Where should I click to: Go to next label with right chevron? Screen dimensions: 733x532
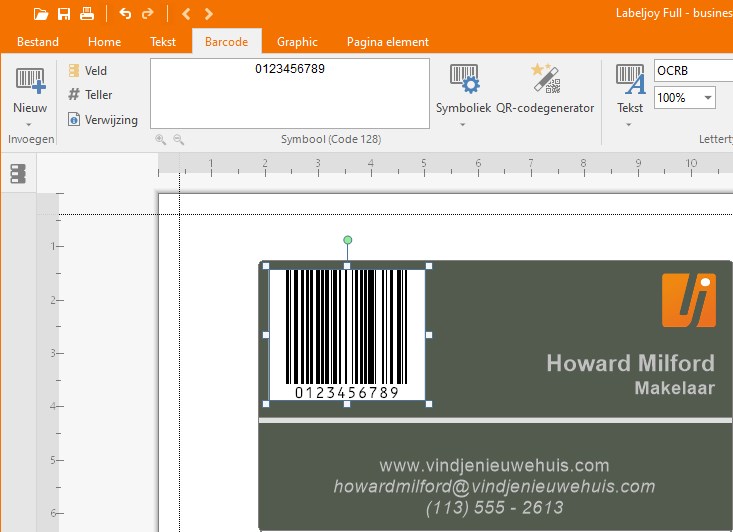tap(208, 14)
